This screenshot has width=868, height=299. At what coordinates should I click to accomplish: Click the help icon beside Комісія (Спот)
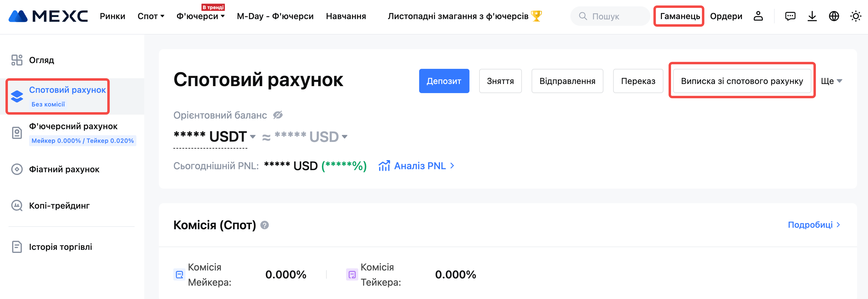point(265,225)
